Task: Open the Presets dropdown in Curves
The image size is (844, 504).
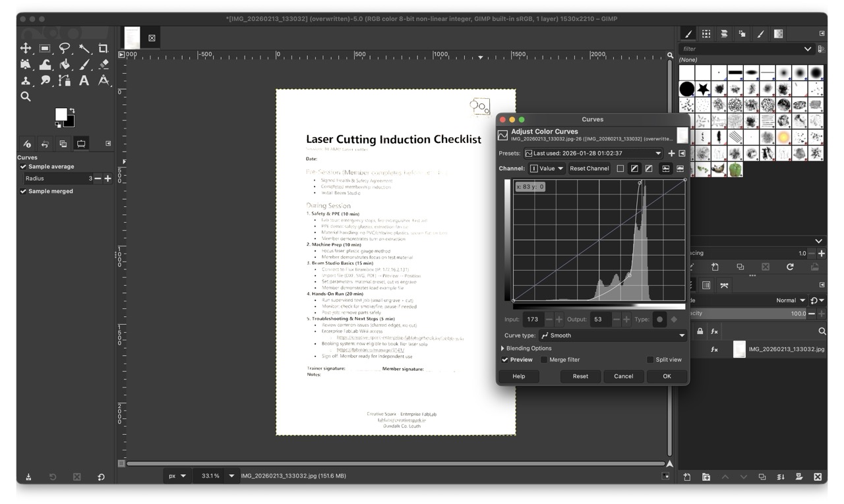Action: tap(593, 154)
